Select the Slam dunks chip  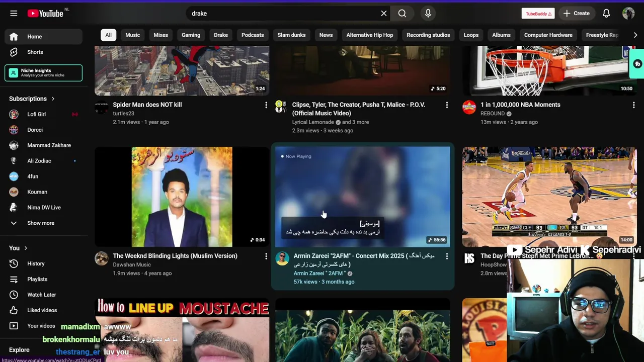click(292, 35)
